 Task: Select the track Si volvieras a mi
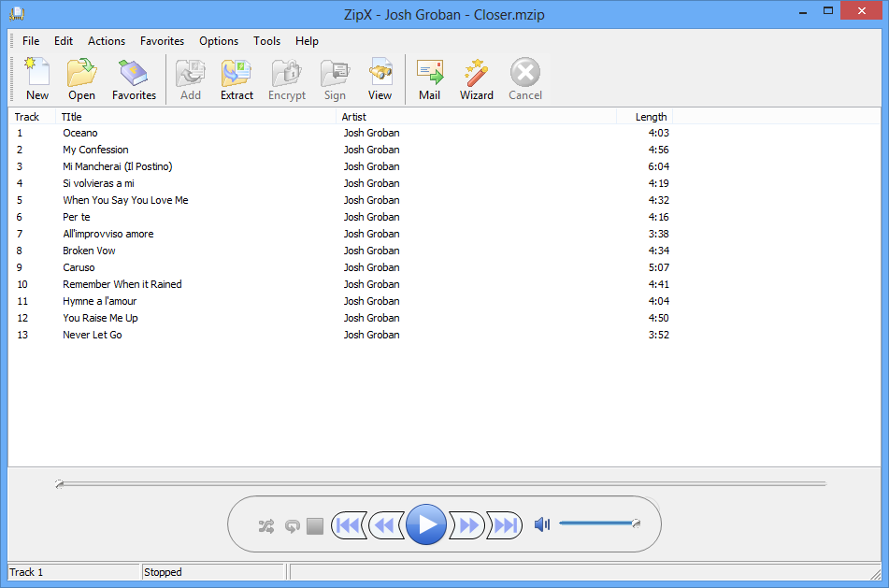pyautogui.click(x=98, y=183)
